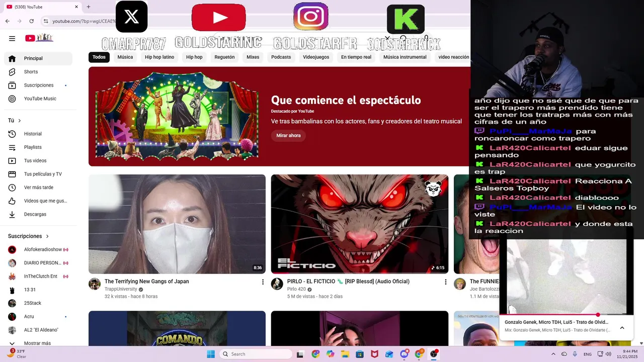644x362 pixels.
Task: Go to Principal home in sidebar
Action: (38, 58)
